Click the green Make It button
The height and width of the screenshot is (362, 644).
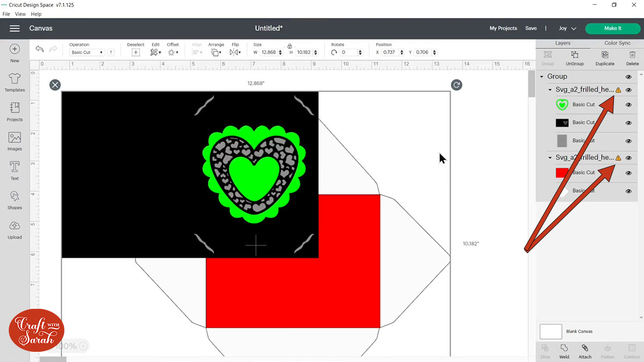point(612,28)
